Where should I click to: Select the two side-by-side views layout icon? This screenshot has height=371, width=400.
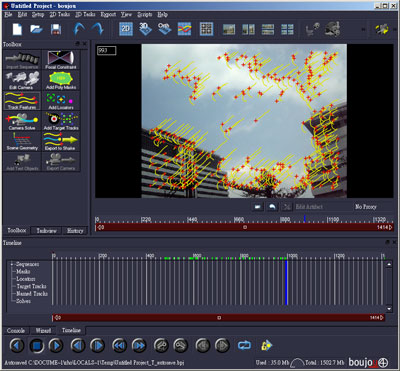(248, 29)
